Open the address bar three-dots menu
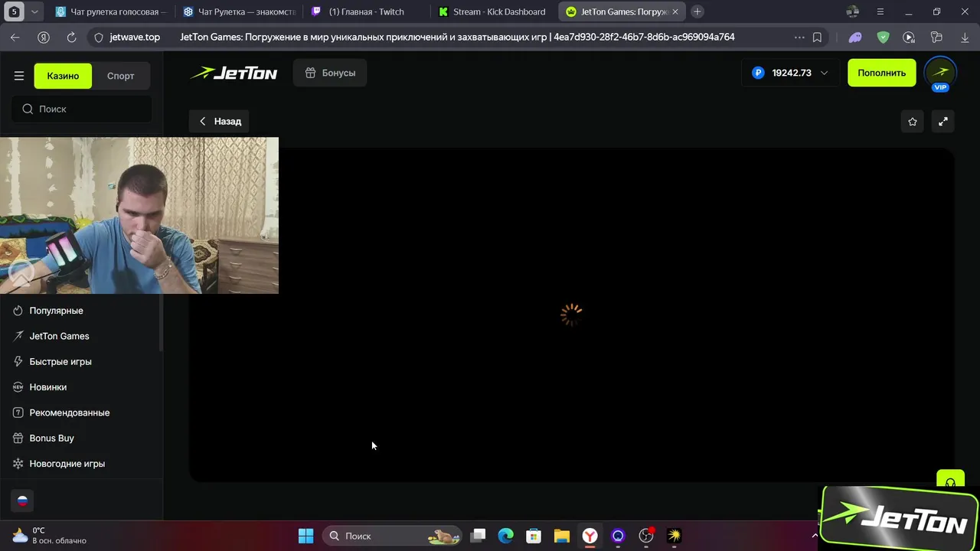The height and width of the screenshot is (551, 980). point(799,37)
